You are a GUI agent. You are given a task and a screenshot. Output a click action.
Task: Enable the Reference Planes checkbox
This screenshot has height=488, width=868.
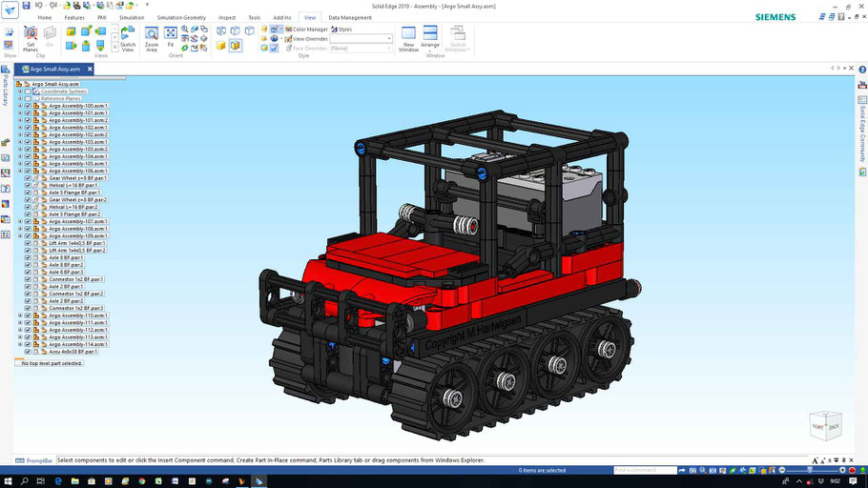28,98
